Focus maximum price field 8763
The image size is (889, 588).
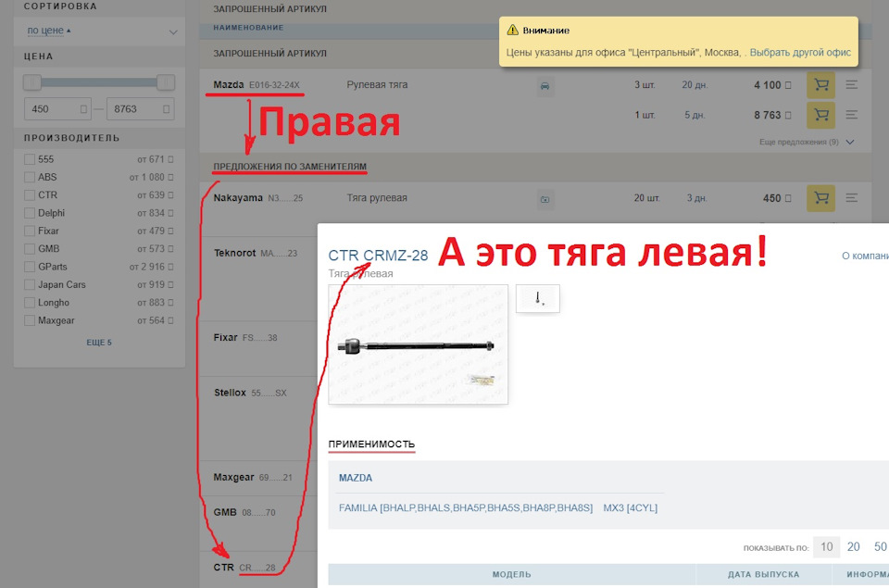140,109
